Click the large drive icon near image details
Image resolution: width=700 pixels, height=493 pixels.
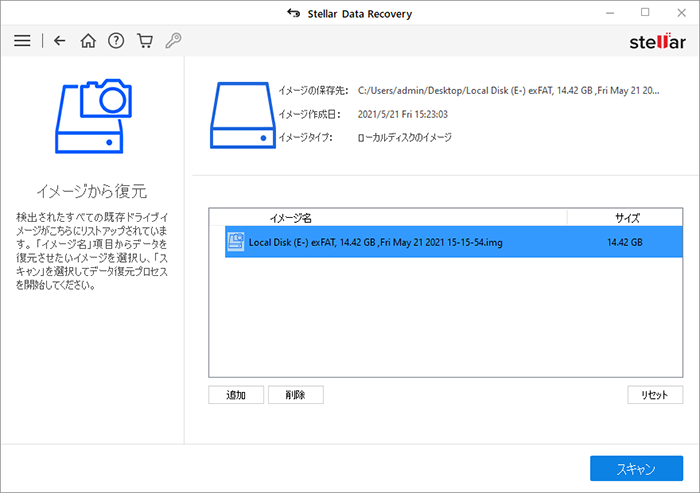click(242, 115)
